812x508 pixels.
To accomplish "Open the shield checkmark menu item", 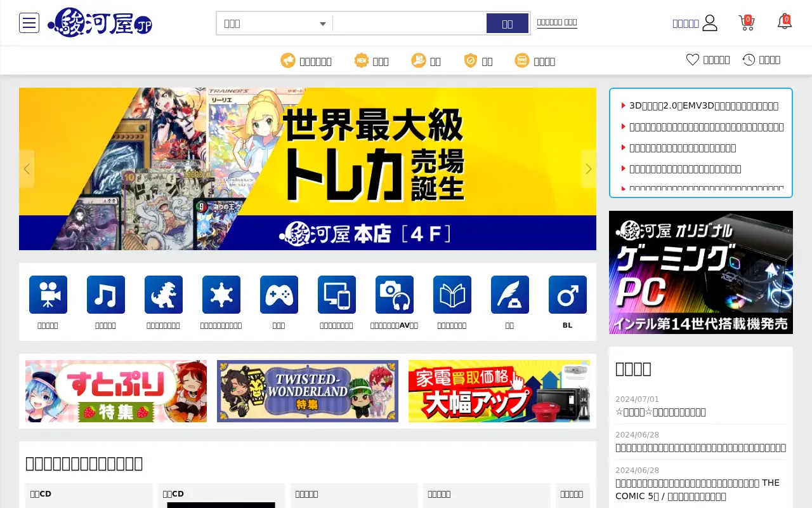I will coord(478,61).
